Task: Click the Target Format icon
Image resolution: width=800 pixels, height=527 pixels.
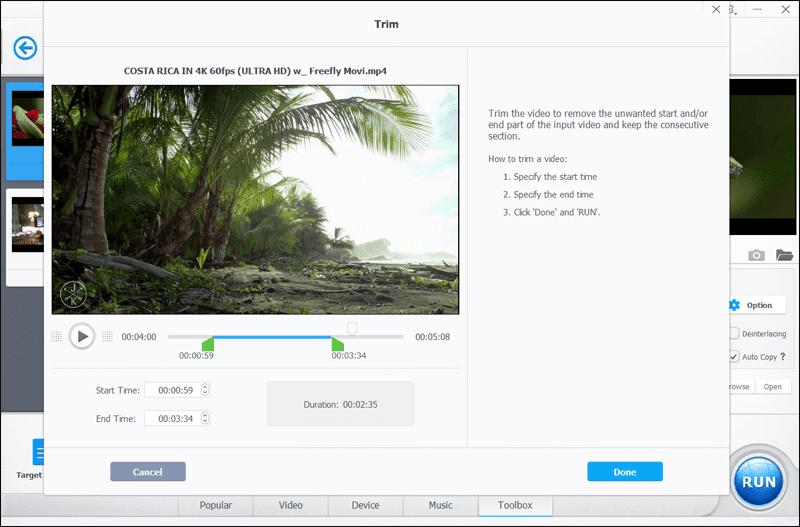Action: (x=38, y=452)
